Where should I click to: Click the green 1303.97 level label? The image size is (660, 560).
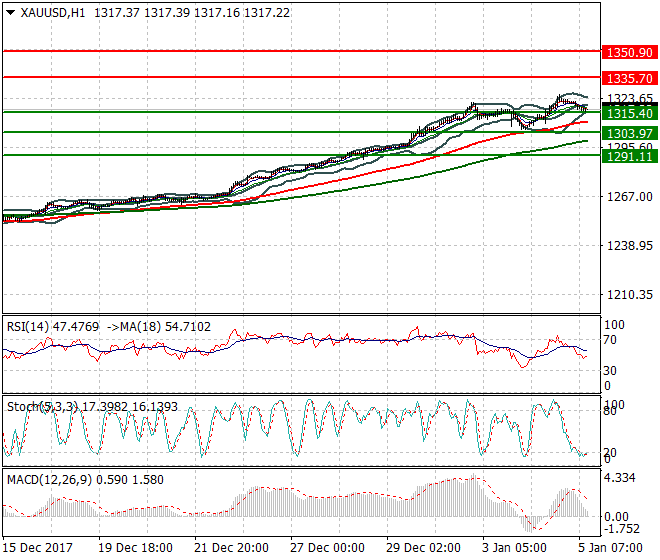tap(630, 133)
